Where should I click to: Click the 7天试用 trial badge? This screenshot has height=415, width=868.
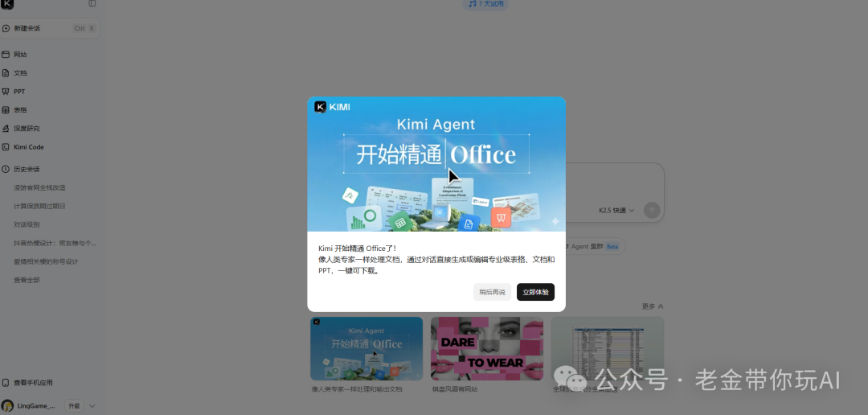[485, 4]
